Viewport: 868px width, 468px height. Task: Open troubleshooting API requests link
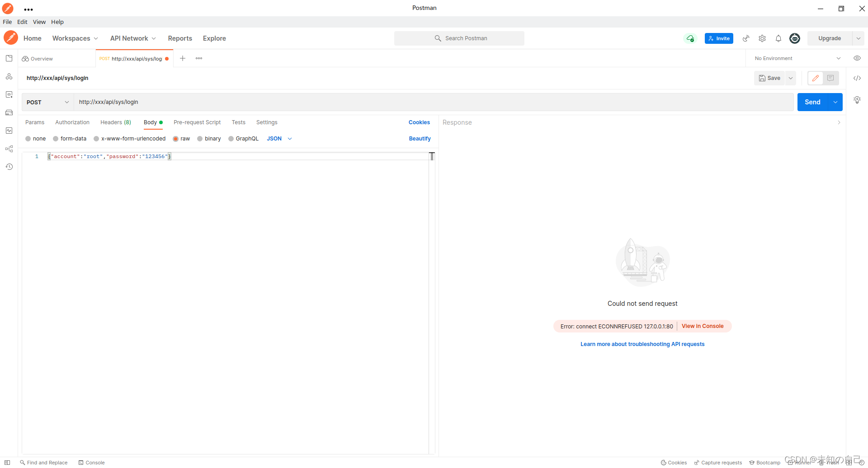642,344
